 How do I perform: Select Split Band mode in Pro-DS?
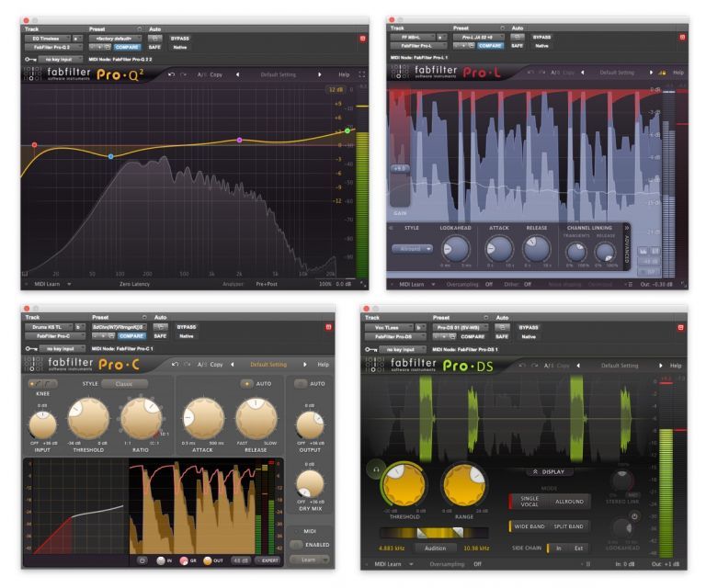pos(568,526)
